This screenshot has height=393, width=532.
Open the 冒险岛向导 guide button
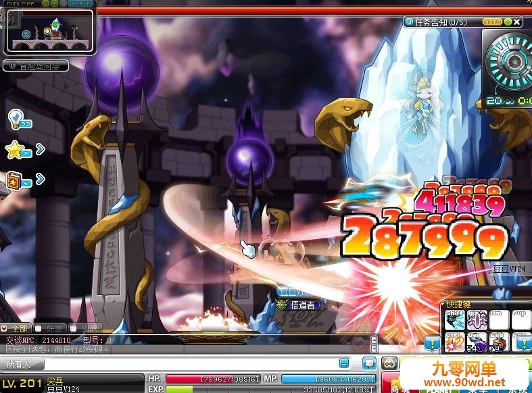point(36,65)
